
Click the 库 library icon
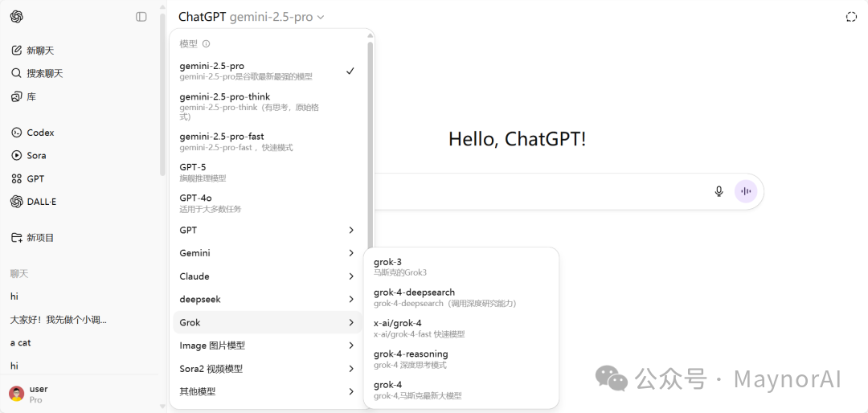point(17,97)
